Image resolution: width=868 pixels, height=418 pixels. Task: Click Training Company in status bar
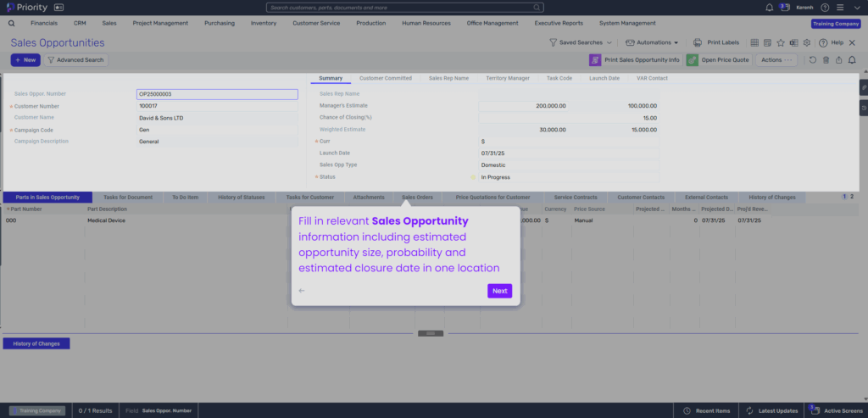tap(37, 411)
